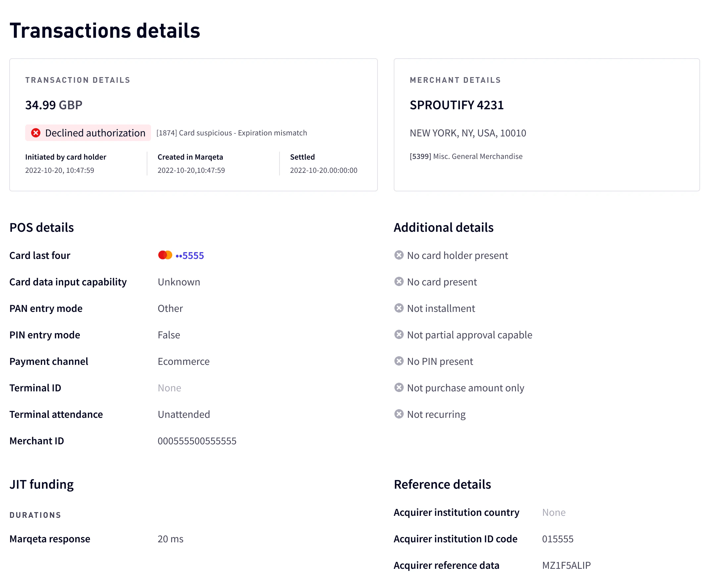This screenshot has height=588, width=710.
Task: Click the X icon next to 'Not recurring'
Action: 399,414
